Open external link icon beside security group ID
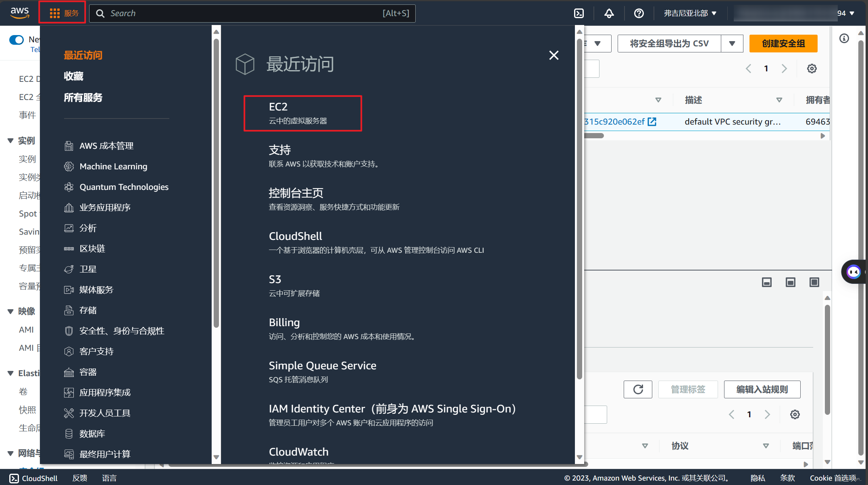The image size is (868, 485). (652, 122)
